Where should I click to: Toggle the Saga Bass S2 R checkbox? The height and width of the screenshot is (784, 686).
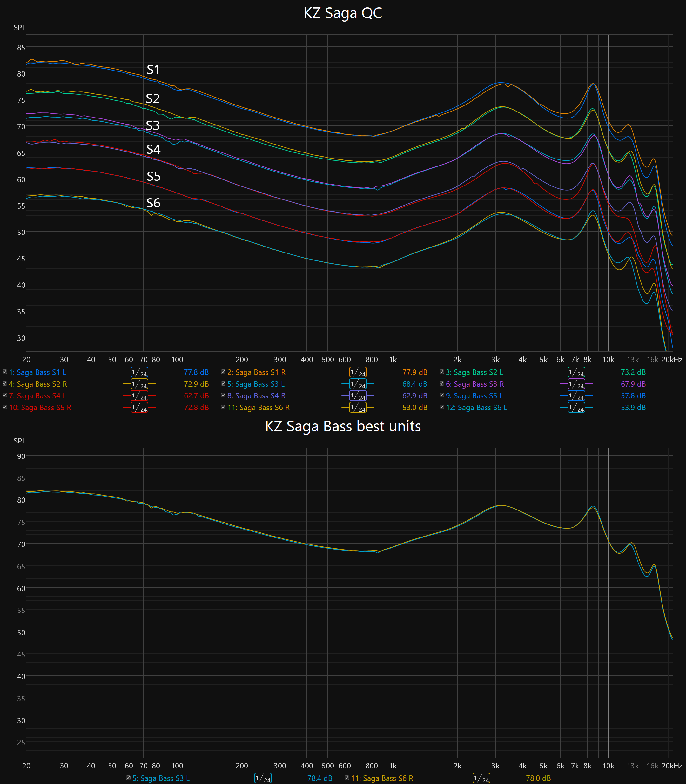(5, 383)
